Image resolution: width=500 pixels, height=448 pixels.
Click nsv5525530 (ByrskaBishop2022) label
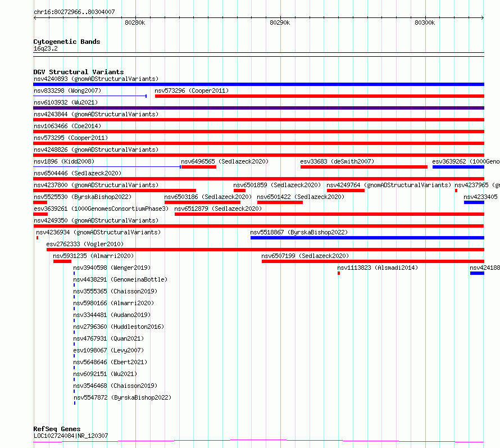[83, 197]
